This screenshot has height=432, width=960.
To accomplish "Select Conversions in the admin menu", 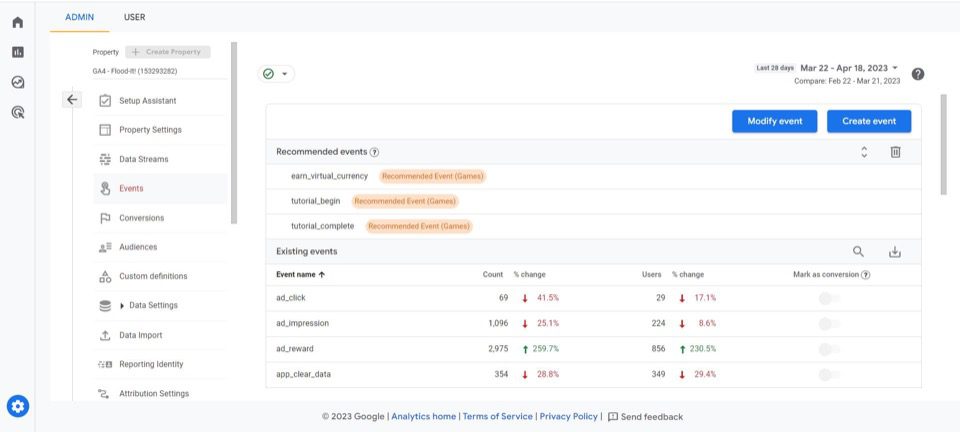I will [x=141, y=218].
